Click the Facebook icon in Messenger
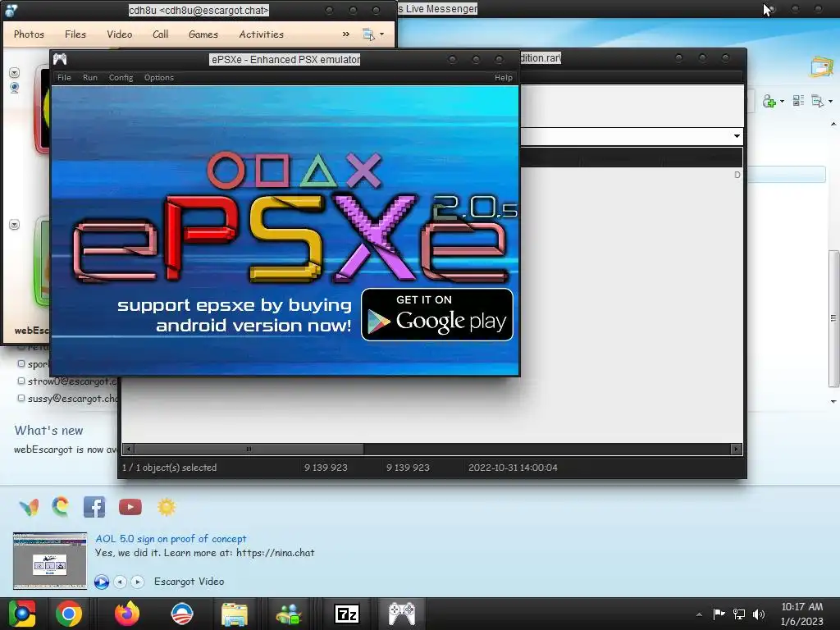 pos(94,507)
